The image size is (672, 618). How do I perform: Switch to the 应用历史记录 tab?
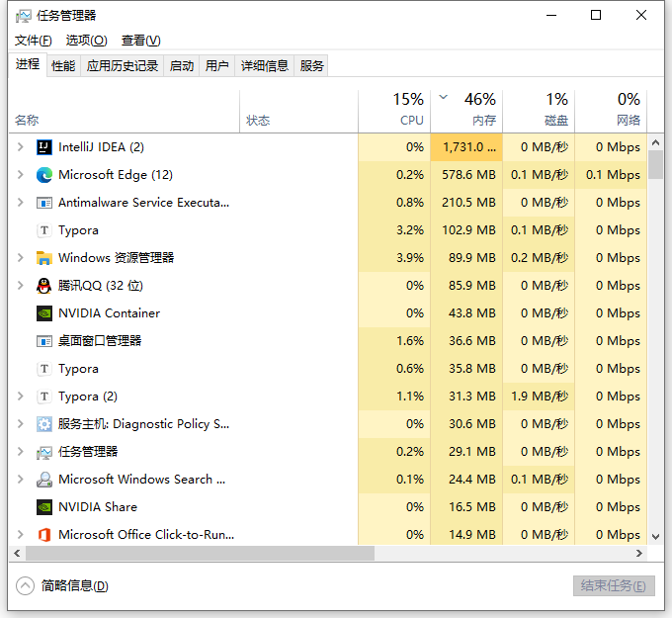(123, 66)
